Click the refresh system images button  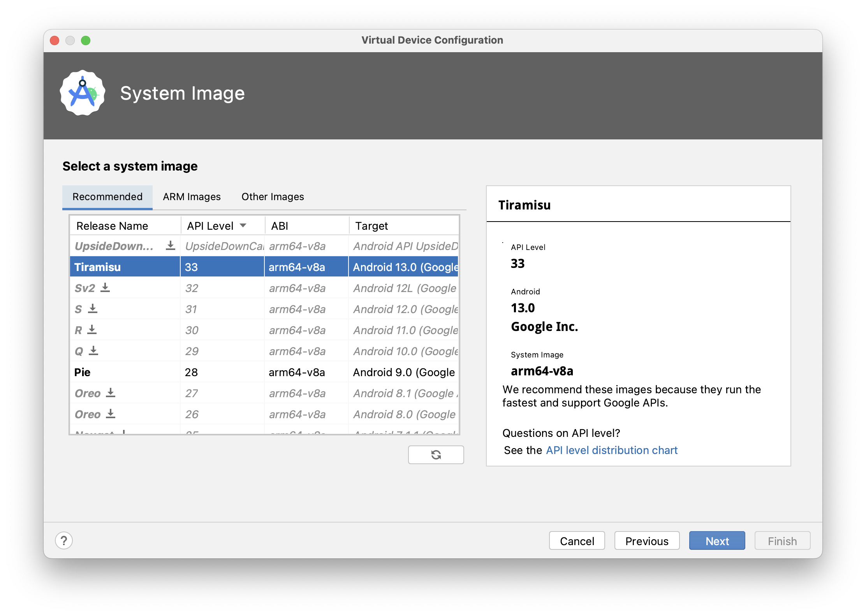436,455
